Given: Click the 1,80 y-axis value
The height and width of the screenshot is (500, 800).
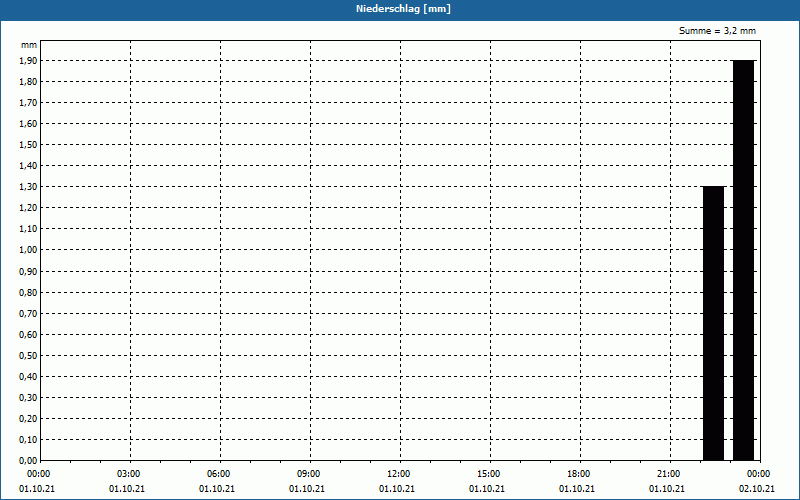Looking at the screenshot, I should point(28,82).
